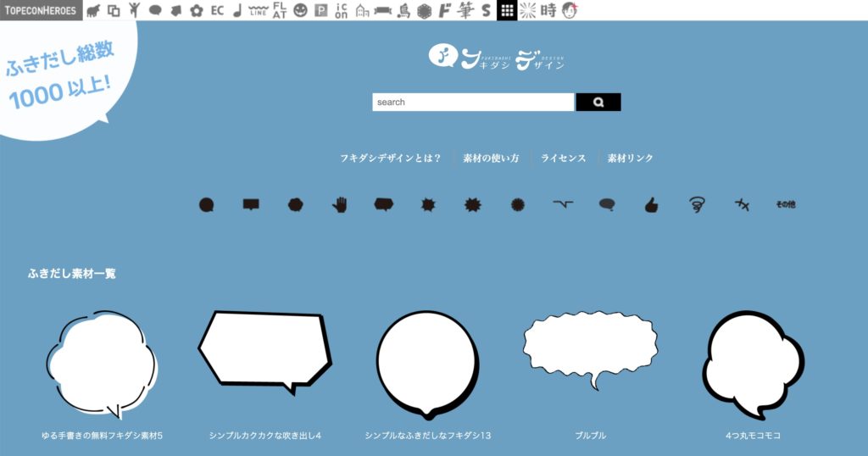868x456 pixels.
Task: Select the round bubble category icon
Action: point(207,205)
